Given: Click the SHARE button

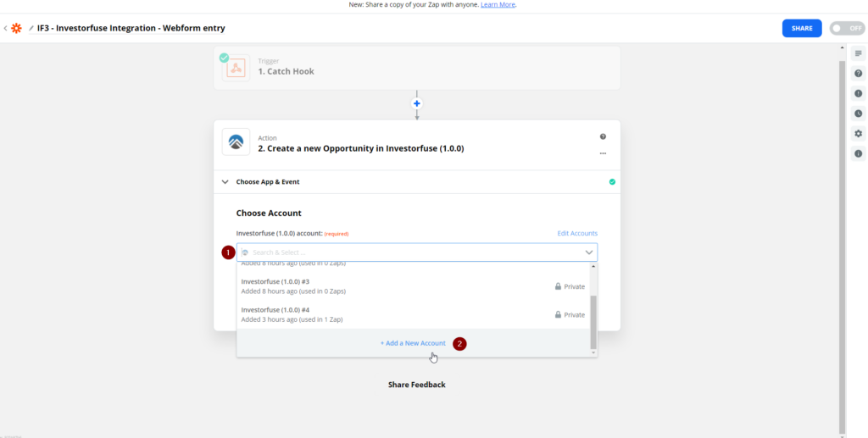Looking at the screenshot, I should 802,28.
